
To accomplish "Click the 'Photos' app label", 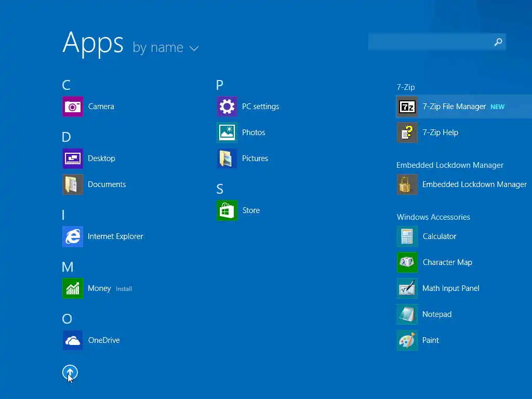I will (254, 132).
